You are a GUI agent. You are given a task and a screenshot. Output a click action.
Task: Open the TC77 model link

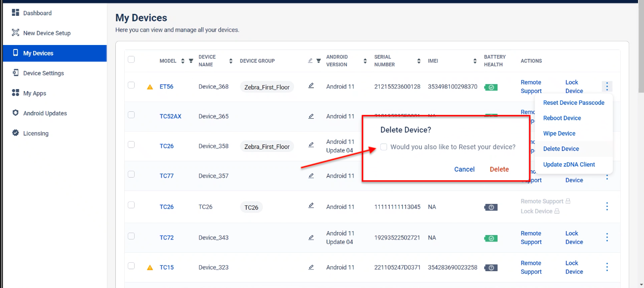[x=166, y=176]
